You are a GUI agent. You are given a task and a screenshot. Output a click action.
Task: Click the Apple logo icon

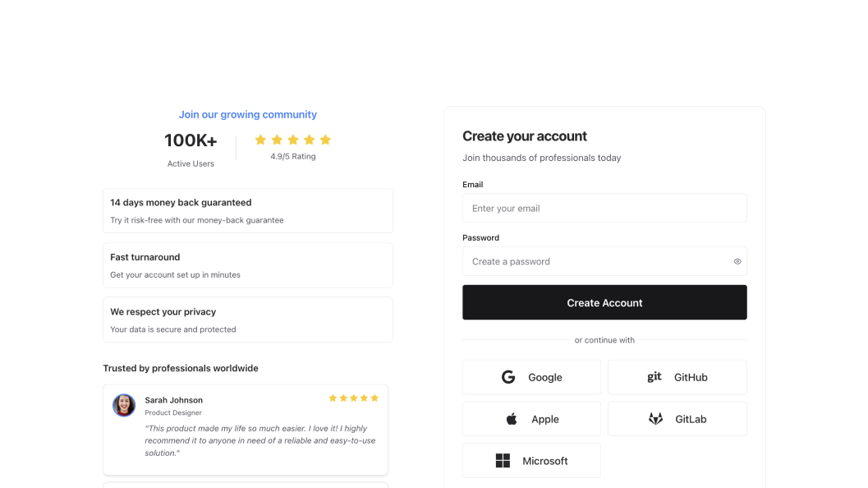512,419
